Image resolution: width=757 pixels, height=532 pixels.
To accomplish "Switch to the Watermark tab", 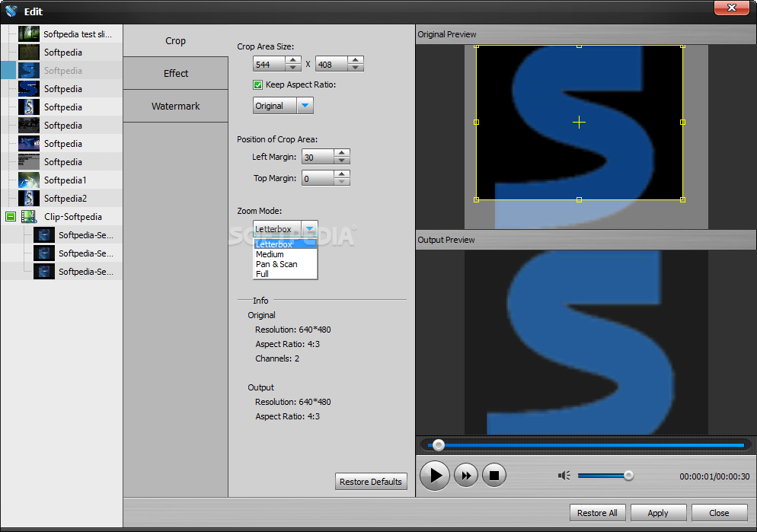I will click(x=176, y=106).
